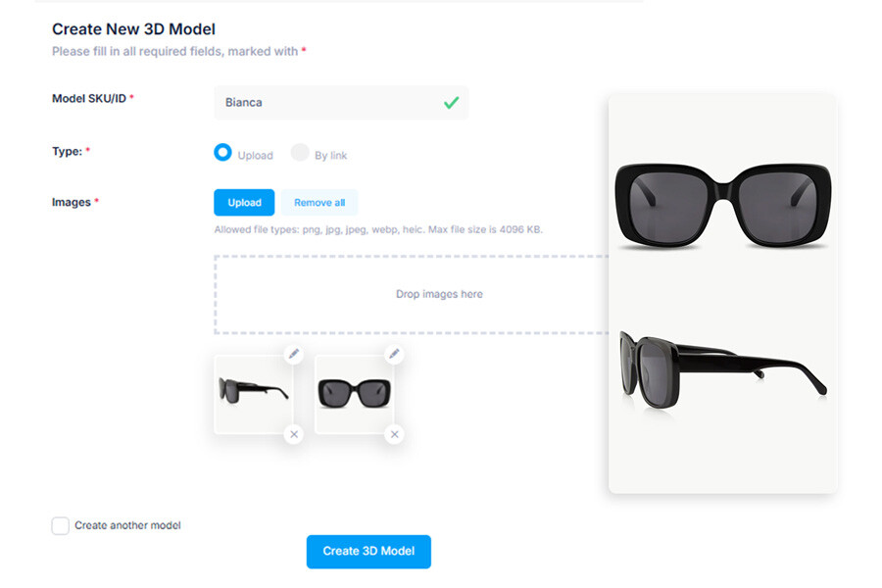The image size is (882, 588).
Task: Enable the Create another model checkbox
Action: click(x=61, y=526)
